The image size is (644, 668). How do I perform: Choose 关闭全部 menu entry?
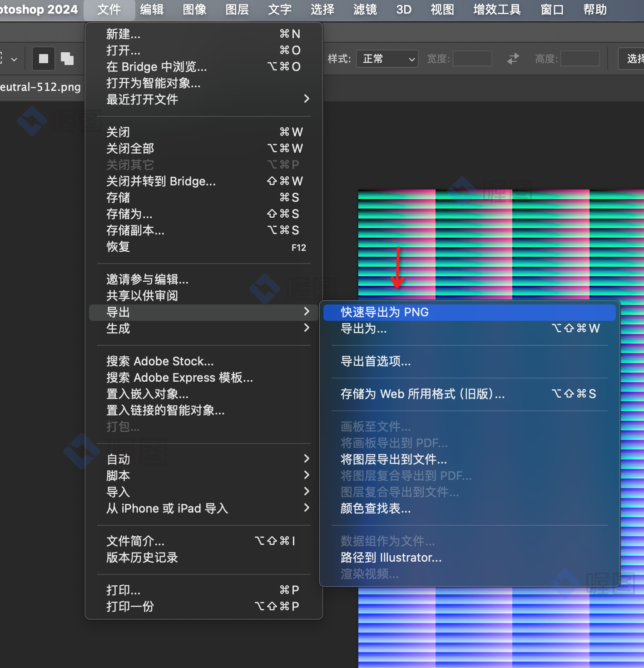click(x=203, y=149)
